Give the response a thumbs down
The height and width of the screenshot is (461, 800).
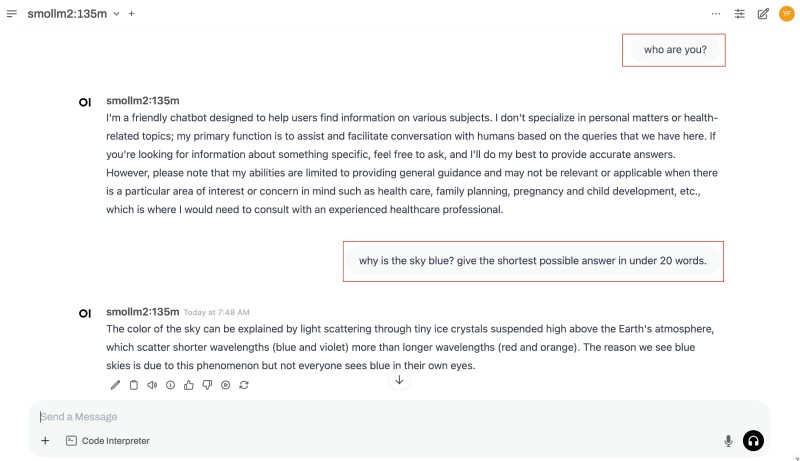(207, 385)
